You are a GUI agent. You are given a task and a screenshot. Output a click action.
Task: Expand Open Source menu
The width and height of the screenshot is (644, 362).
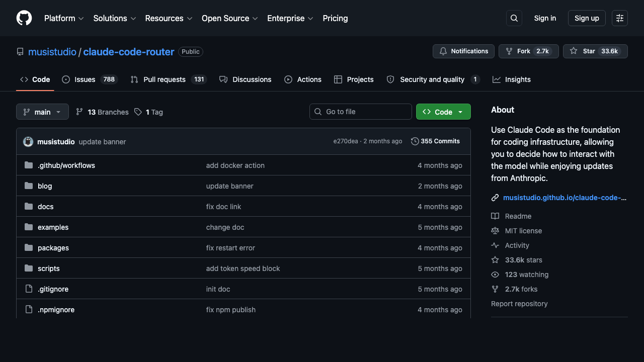(230, 18)
